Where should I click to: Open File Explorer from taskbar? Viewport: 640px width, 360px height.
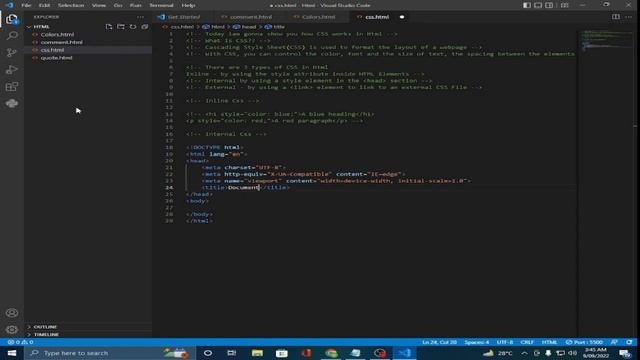pyautogui.click(x=257, y=353)
